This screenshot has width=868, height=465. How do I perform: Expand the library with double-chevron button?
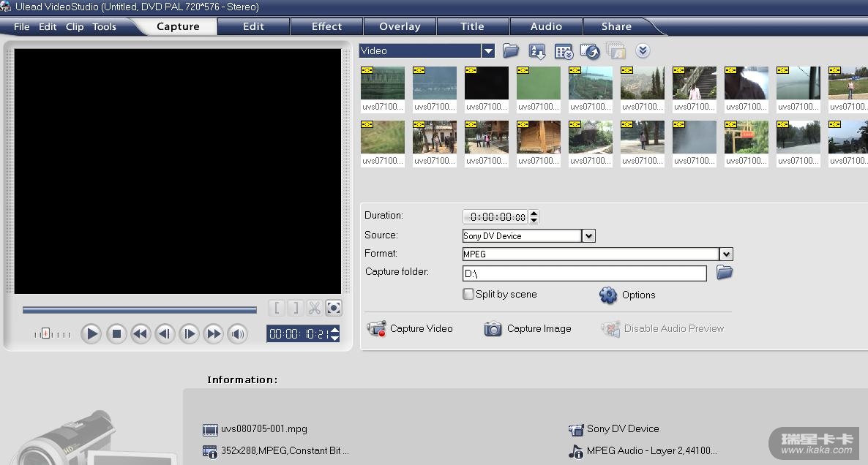click(x=643, y=50)
